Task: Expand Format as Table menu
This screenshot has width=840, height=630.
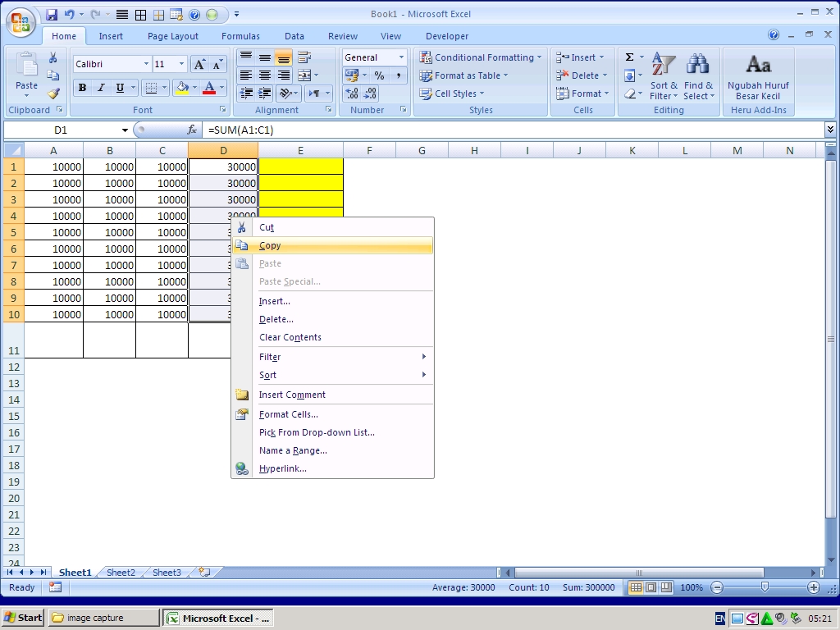Action: click(x=463, y=75)
